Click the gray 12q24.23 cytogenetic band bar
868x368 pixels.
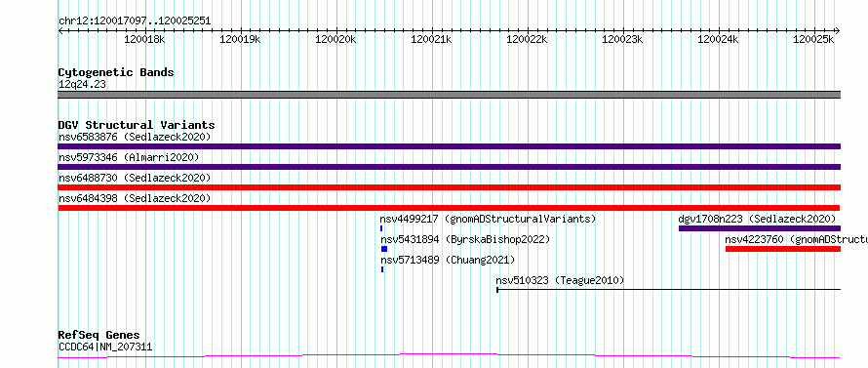450,95
